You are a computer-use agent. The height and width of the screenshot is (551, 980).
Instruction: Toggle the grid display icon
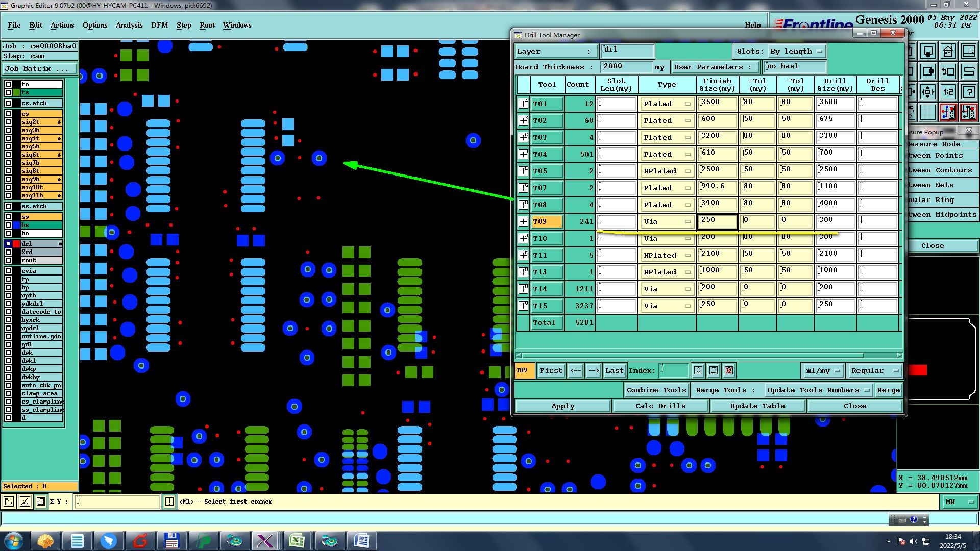927,112
